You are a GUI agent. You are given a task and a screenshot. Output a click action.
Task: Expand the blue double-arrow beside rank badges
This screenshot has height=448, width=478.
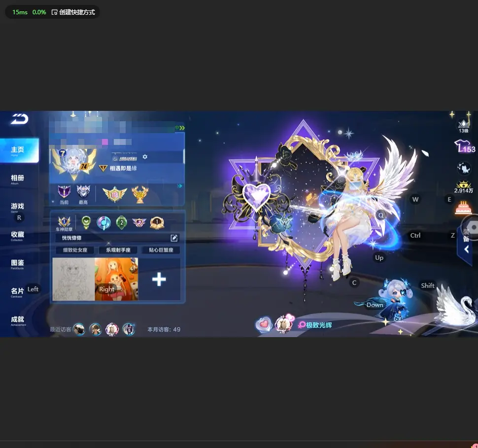[180, 186]
